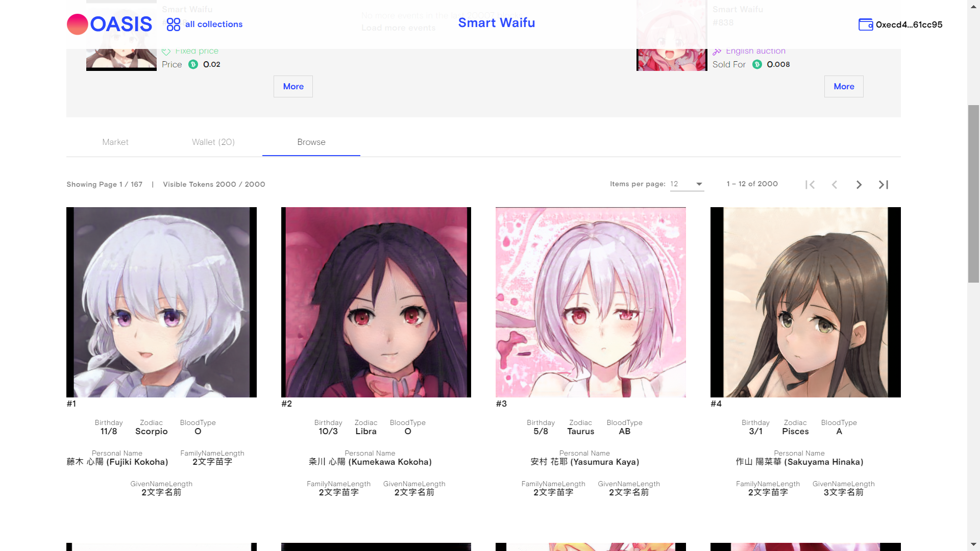This screenshot has height=551, width=980.
Task: Click More under the English auction listing
Action: [844, 87]
